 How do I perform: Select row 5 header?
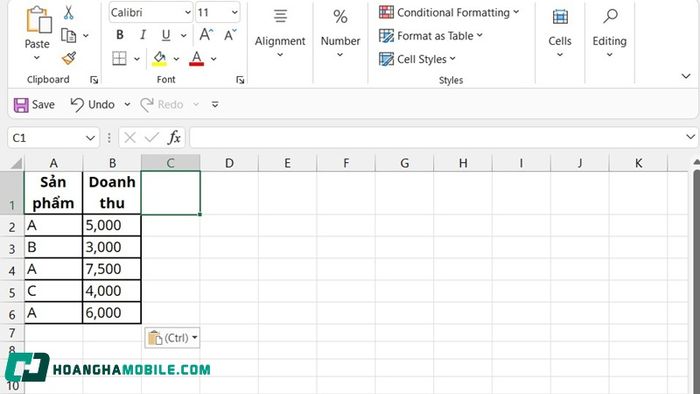pos(12,292)
